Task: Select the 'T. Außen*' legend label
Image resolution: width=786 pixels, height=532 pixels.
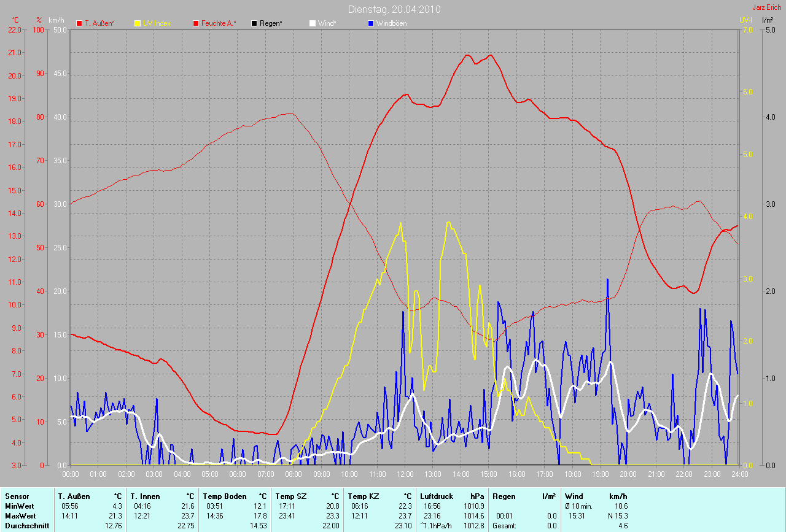Action: [x=99, y=23]
